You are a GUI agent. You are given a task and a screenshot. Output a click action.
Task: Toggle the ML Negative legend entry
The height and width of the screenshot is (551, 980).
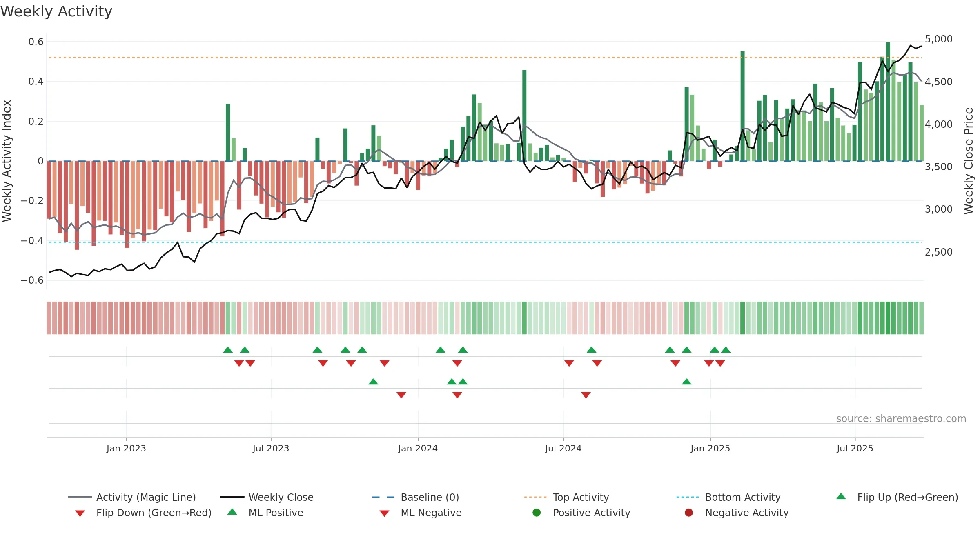point(421,513)
